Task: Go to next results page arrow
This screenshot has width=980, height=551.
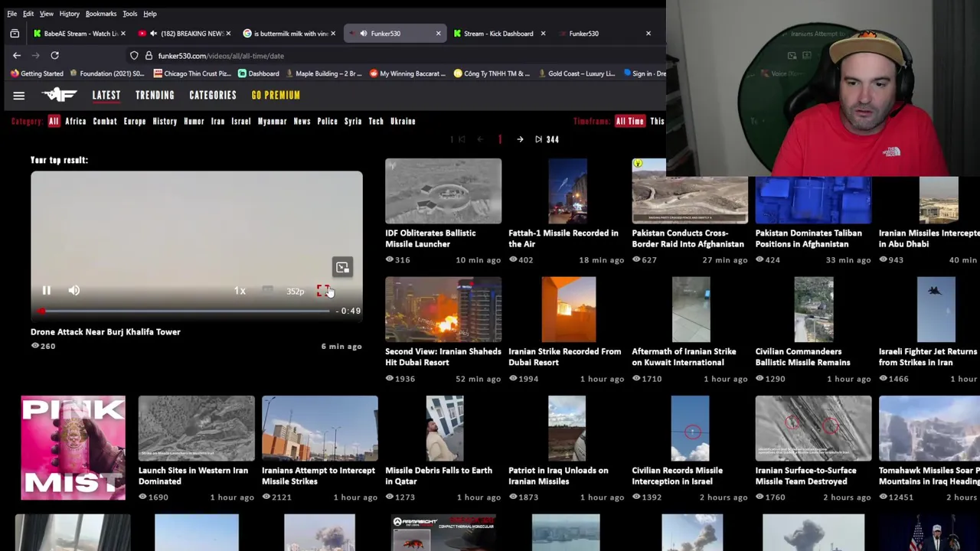Action: tap(520, 139)
